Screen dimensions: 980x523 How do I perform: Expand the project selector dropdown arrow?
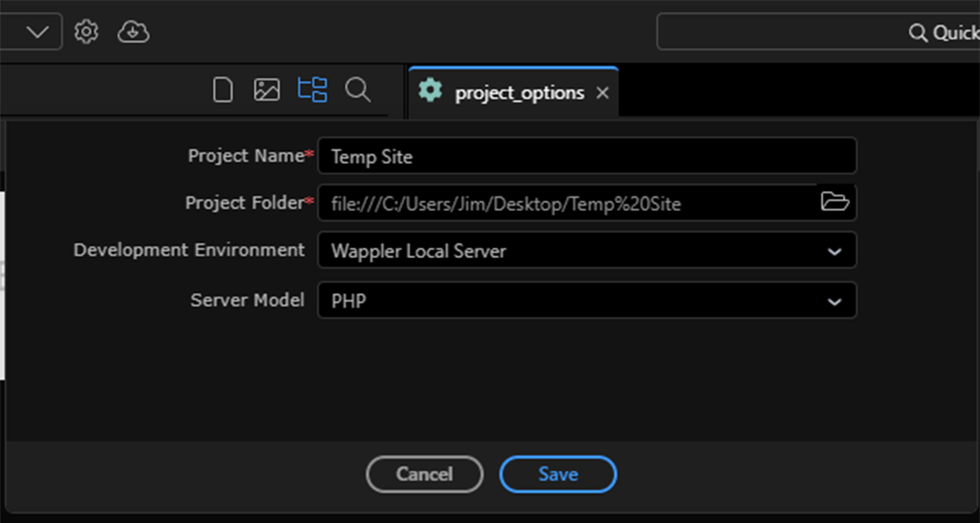click(x=37, y=31)
